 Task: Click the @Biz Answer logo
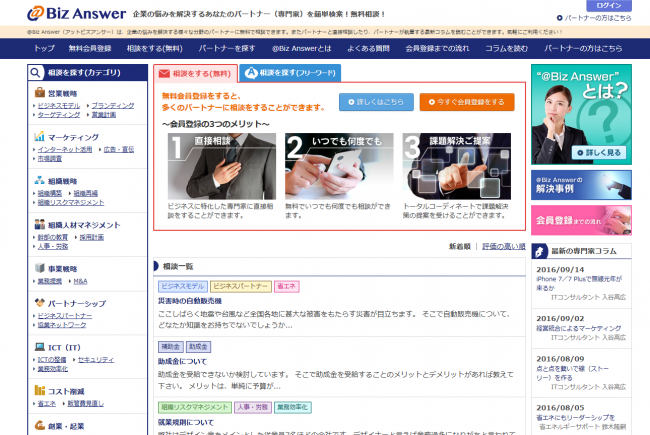(x=76, y=13)
